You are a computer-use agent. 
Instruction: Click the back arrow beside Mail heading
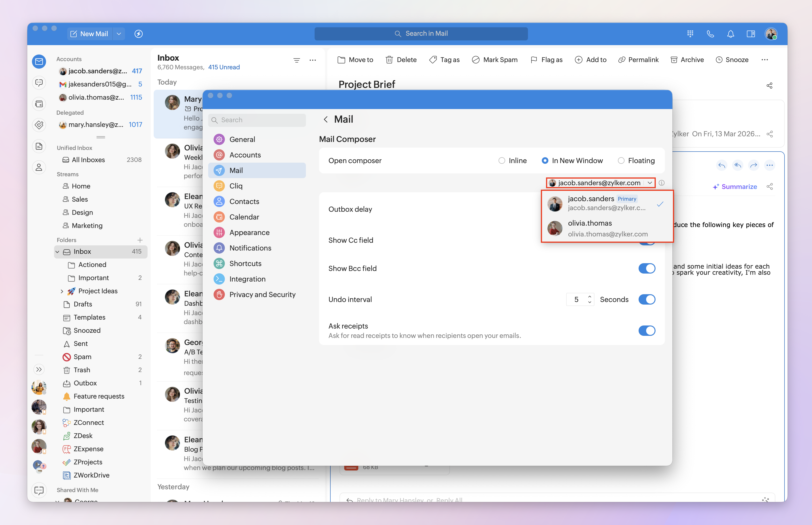tap(326, 119)
